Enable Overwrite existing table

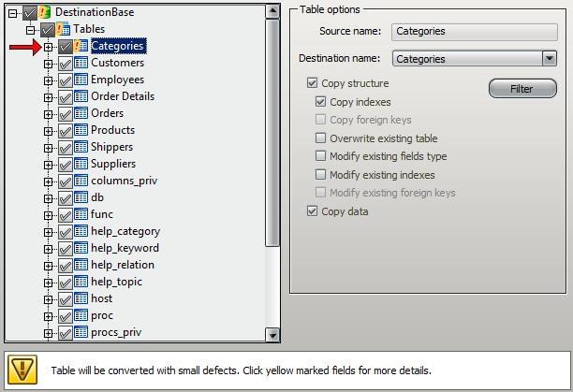(320, 138)
